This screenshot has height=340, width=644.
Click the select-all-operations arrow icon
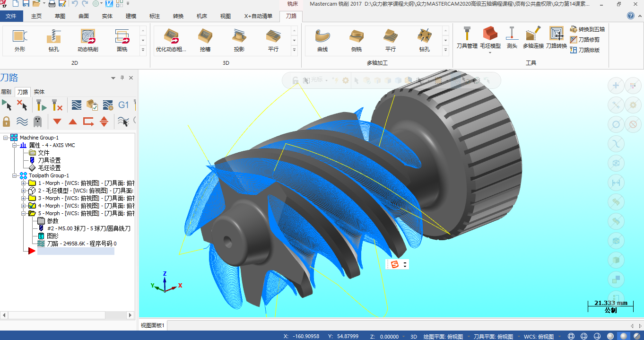[x=7, y=105]
